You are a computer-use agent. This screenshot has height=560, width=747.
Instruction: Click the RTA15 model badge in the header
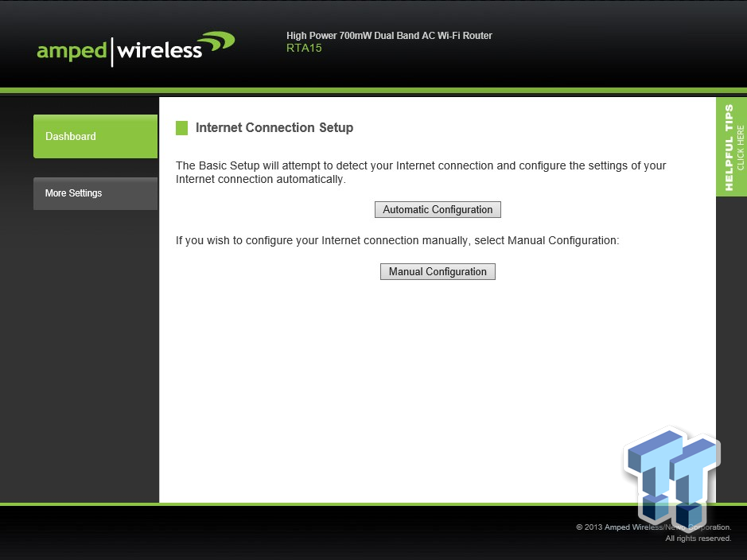303,48
